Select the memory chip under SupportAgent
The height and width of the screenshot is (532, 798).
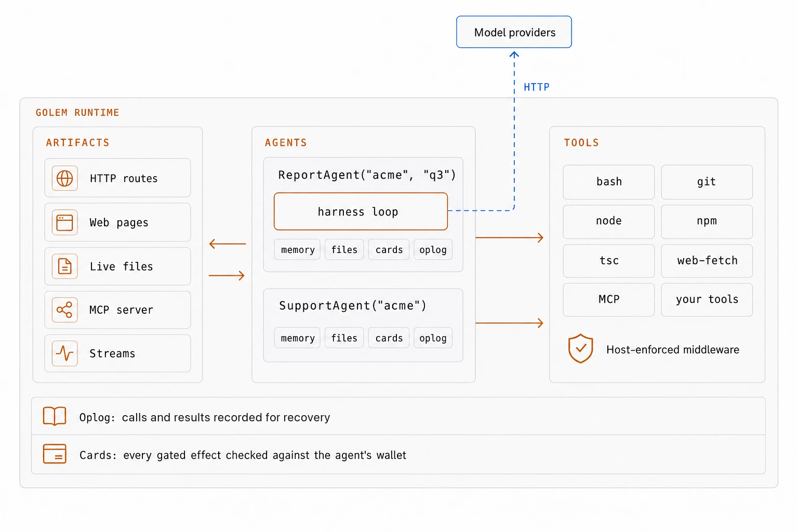pyautogui.click(x=298, y=338)
